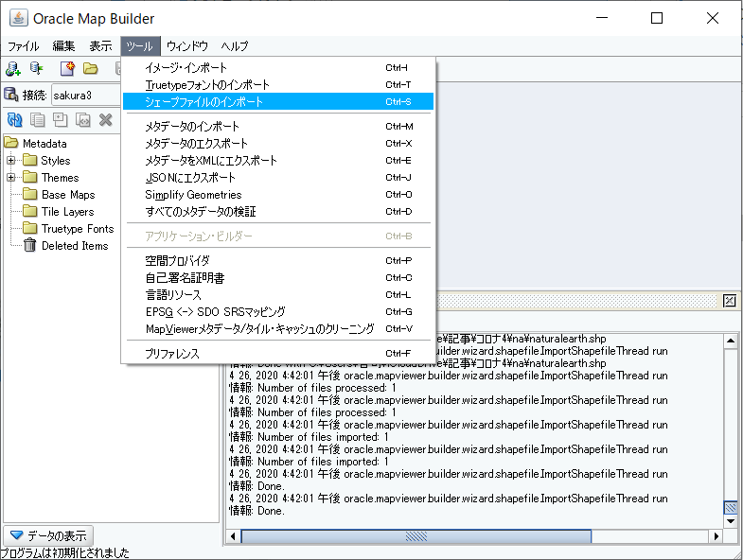
Task: Open the 編集 menu
Action: click(x=63, y=46)
